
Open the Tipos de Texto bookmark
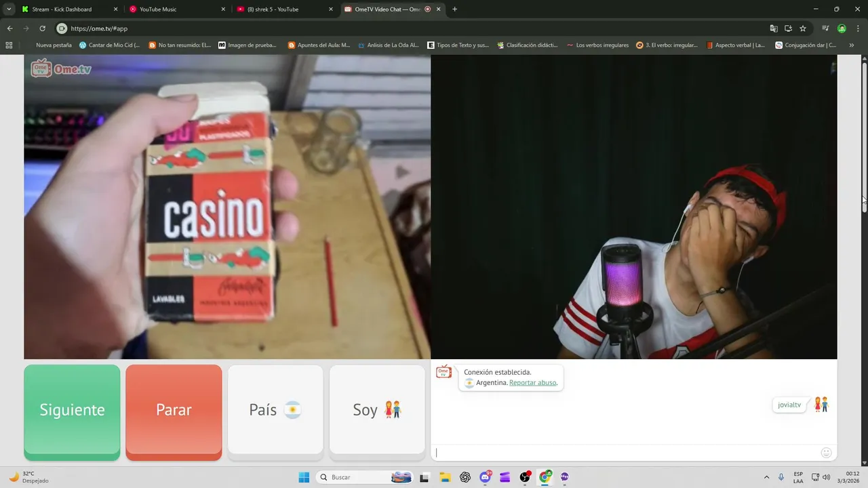458,45
